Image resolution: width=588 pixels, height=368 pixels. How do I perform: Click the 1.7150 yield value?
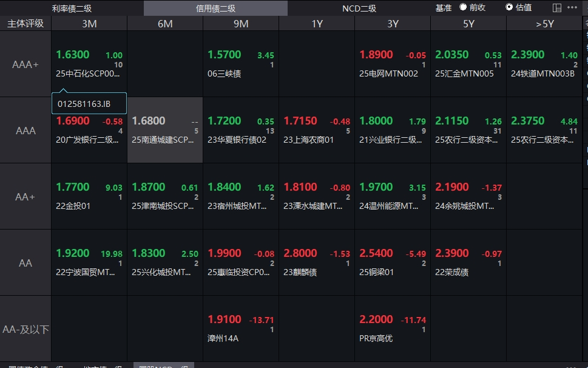(300, 121)
